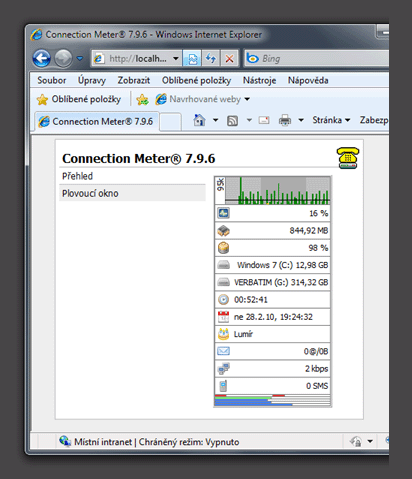Click network computers icon beside 2 kbps
The width and height of the screenshot is (412, 479).
click(x=223, y=369)
